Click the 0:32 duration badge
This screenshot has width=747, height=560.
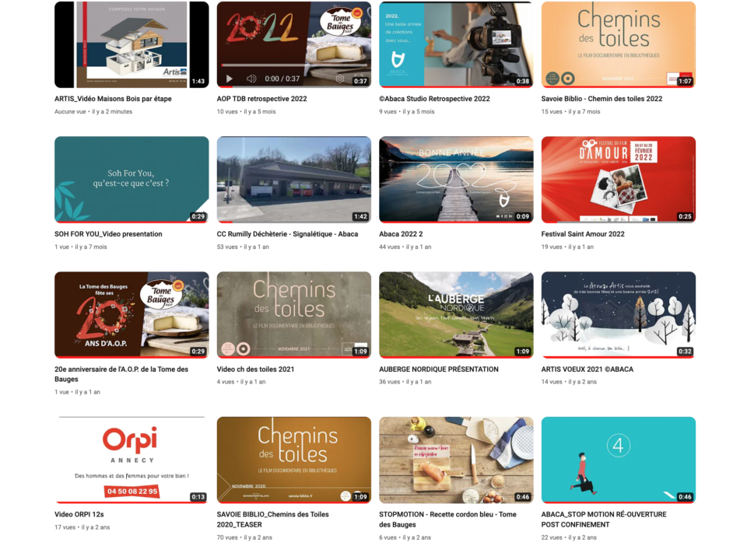(685, 352)
